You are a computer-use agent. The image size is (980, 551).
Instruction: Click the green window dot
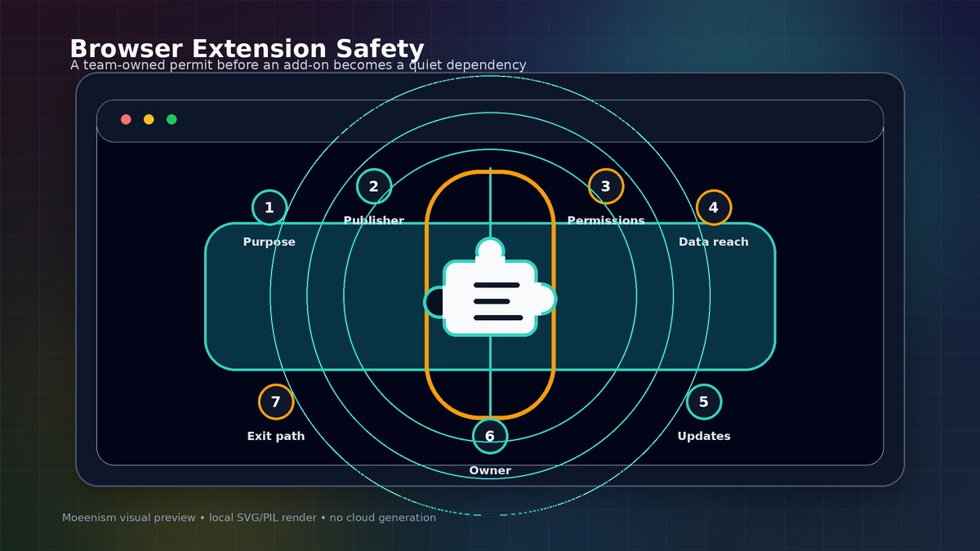coord(171,119)
